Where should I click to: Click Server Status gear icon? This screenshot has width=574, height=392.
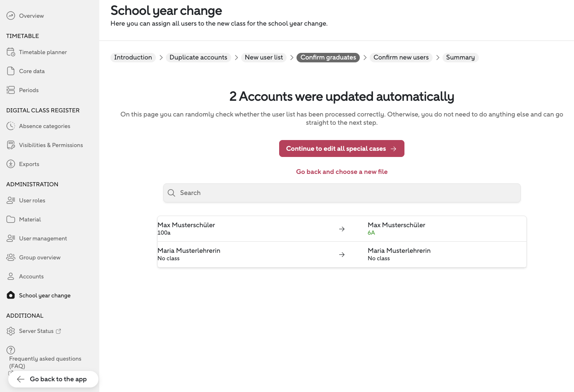point(11,331)
